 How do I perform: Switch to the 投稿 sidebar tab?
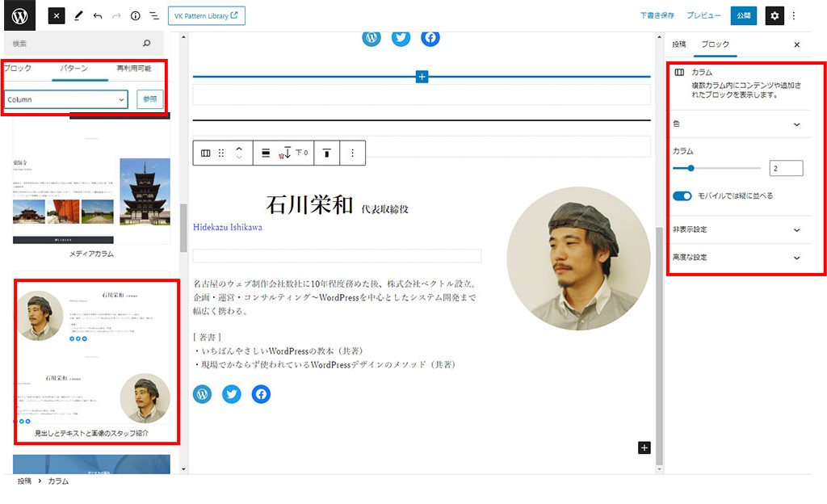point(679,44)
